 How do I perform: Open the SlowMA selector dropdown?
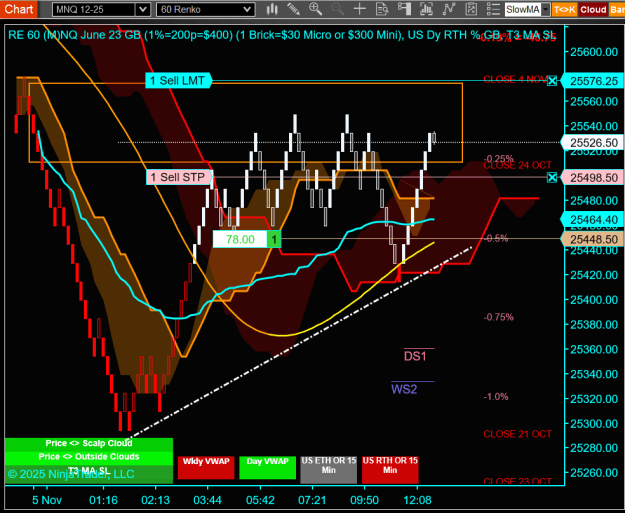[545, 9]
